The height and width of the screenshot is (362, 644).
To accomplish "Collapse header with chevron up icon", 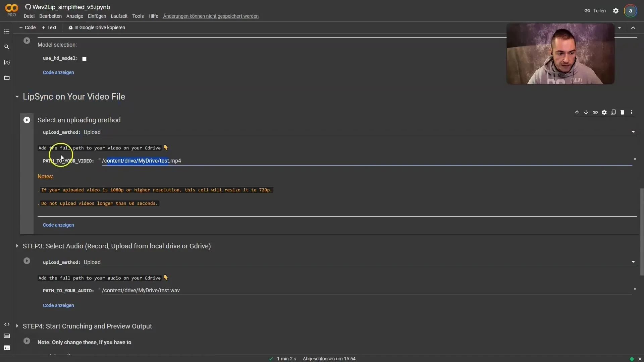I will tap(633, 28).
